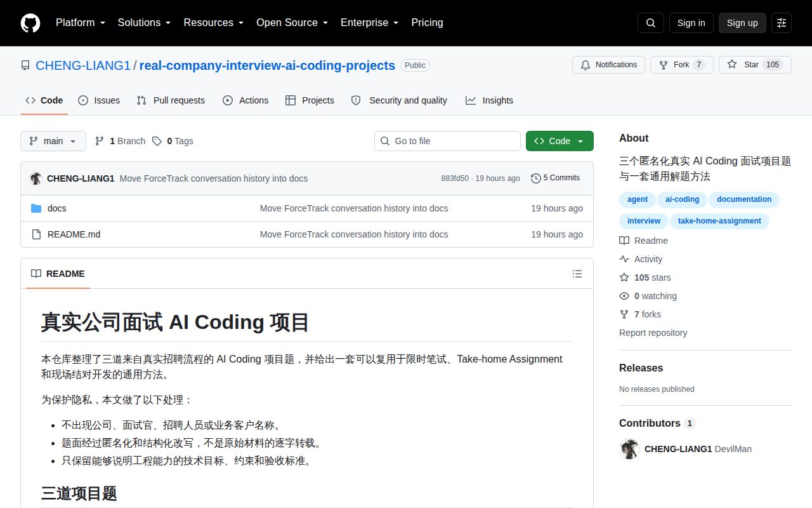
Task: Expand the Platform menu
Action: click(x=81, y=23)
